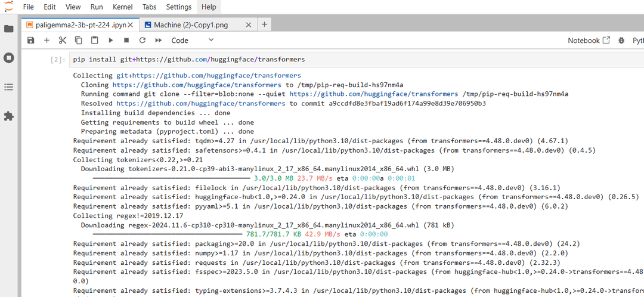Restart kernel and run all cells icon
Viewport: 644px width, 297px height.
tap(159, 41)
